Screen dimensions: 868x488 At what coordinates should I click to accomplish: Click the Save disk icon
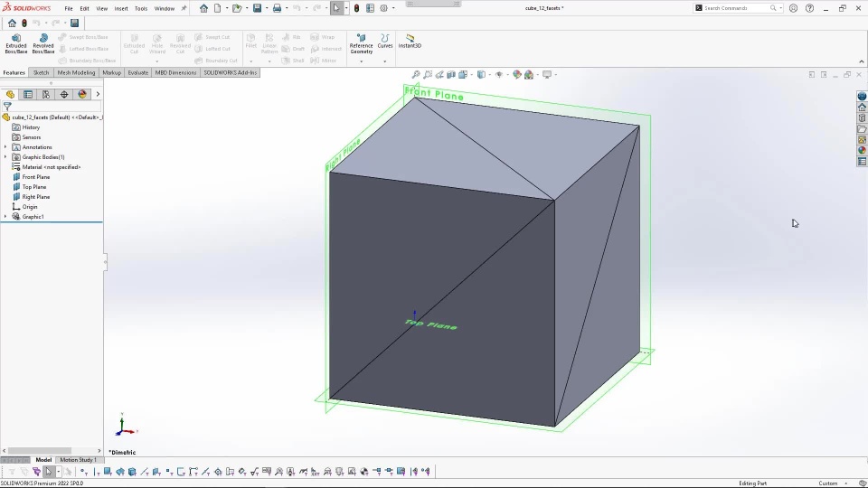(x=257, y=8)
